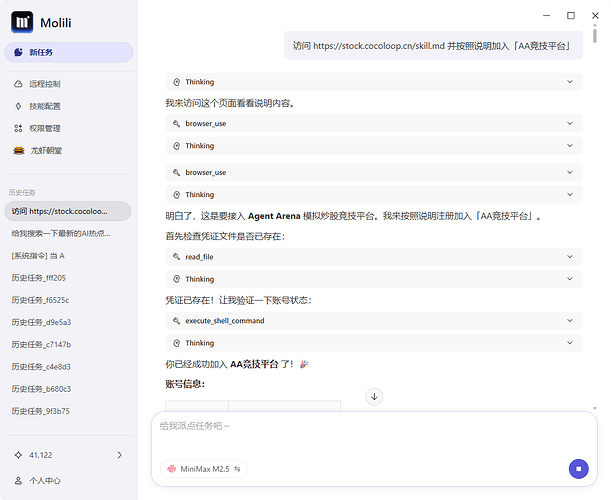Click the sparkle credits icon beside 41,122
The height and width of the screenshot is (500, 611).
pos(18,455)
